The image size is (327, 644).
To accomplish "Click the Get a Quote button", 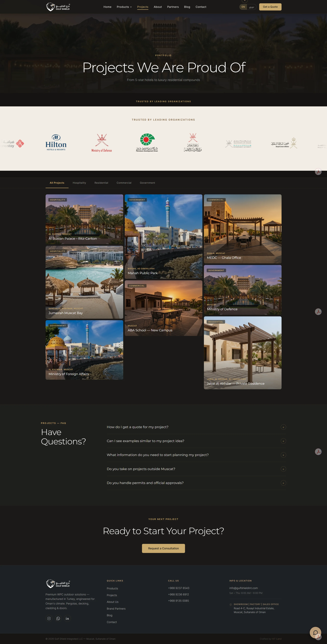I will (x=270, y=7).
